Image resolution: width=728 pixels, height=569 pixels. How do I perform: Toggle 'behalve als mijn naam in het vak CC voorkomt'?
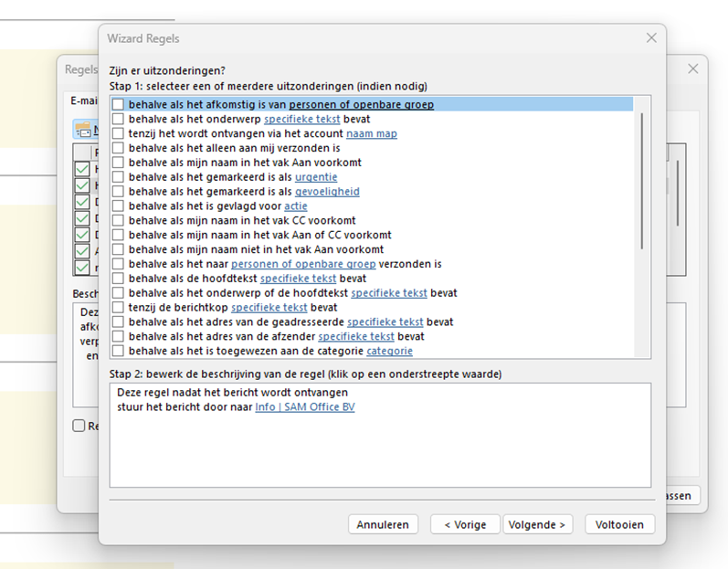click(118, 221)
